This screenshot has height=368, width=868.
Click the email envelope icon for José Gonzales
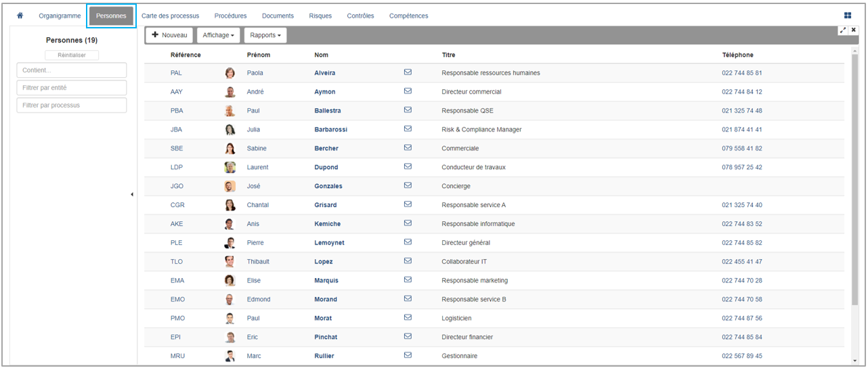(408, 185)
